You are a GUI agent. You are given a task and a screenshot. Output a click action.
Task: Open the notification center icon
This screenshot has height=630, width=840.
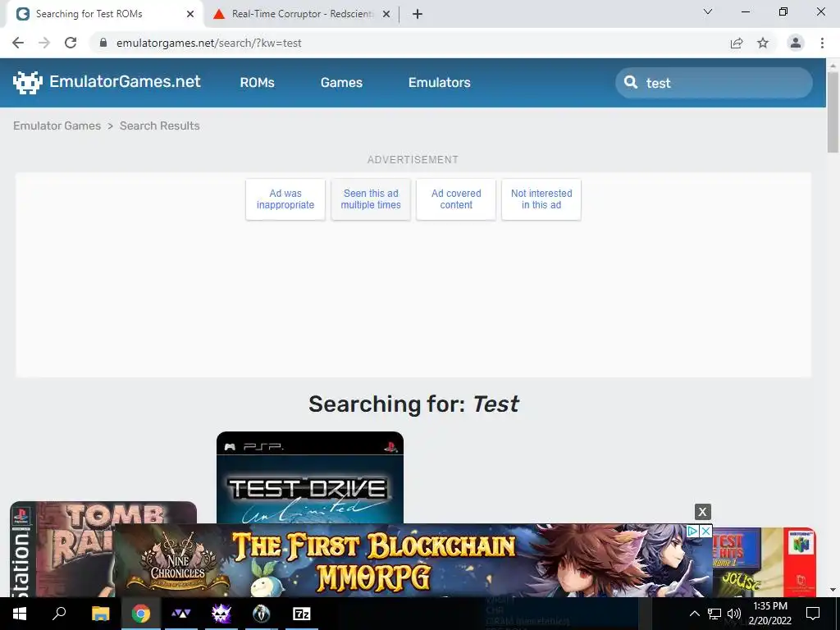point(813,614)
